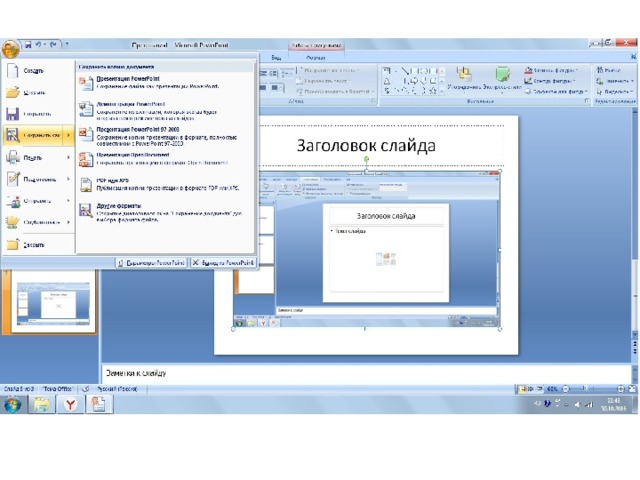Switch to Normal view in status bar
Viewport: 640px width, 480px height.
522,389
